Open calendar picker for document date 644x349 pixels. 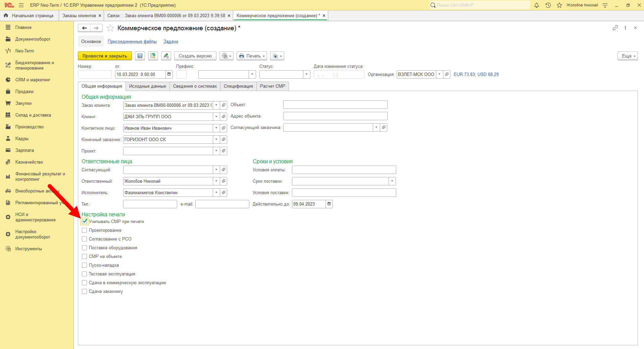point(169,74)
